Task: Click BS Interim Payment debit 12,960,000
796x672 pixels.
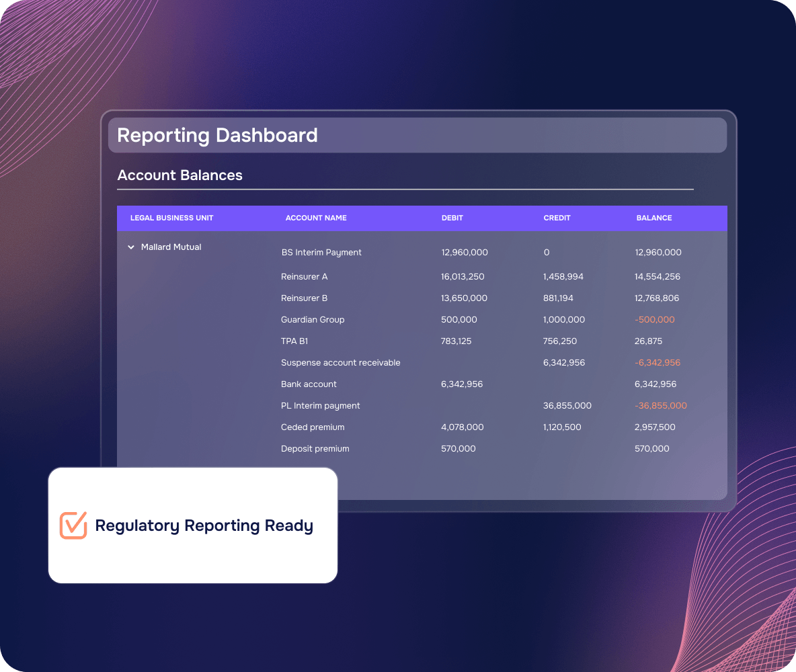Action: click(465, 253)
